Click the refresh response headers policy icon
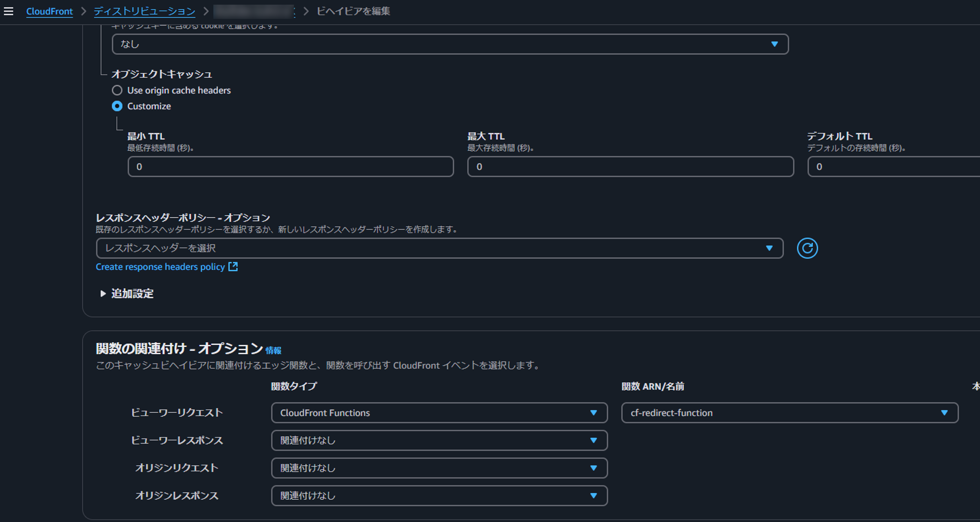 pos(807,248)
